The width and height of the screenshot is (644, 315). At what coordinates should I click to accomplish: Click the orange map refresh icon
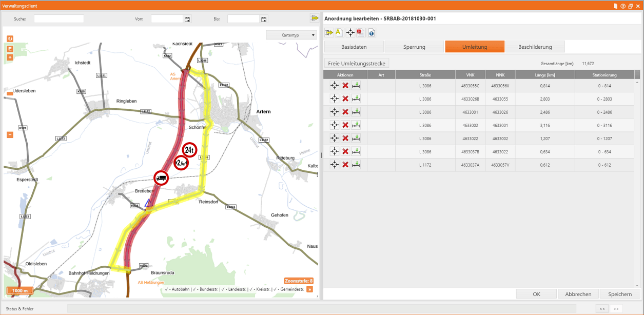10,38
